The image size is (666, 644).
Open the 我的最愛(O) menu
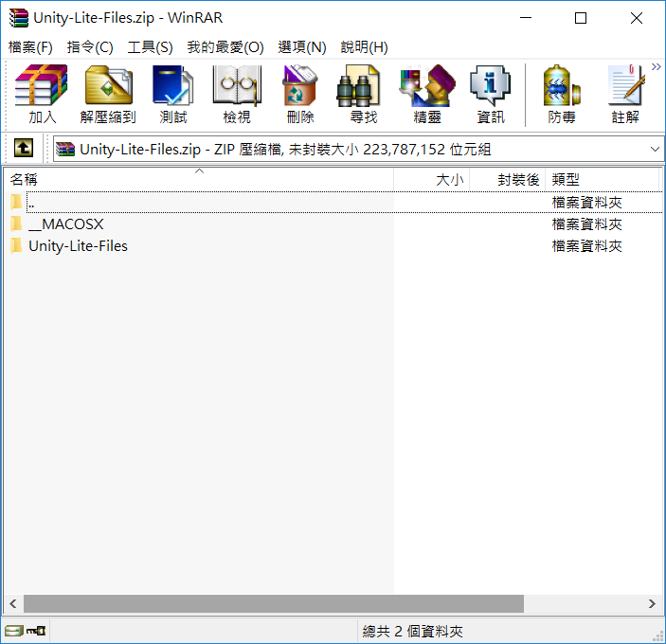[x=225, y=47]
